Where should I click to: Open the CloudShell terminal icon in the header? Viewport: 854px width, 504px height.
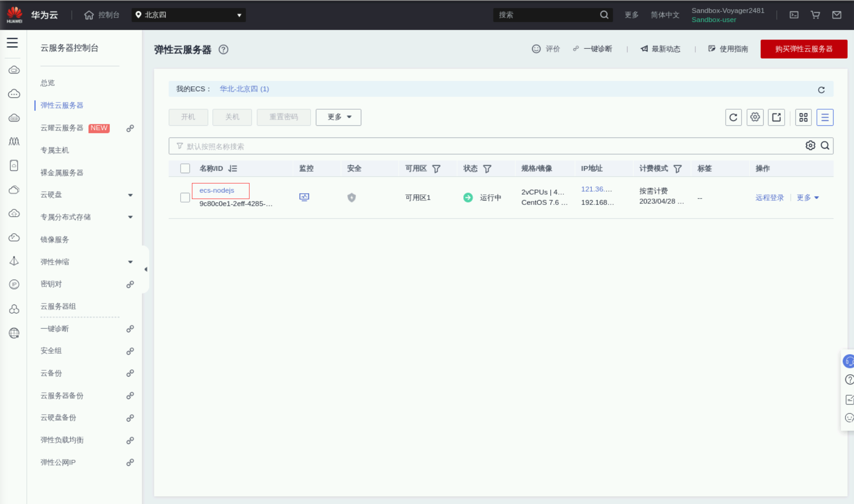[x=794, y=15]
